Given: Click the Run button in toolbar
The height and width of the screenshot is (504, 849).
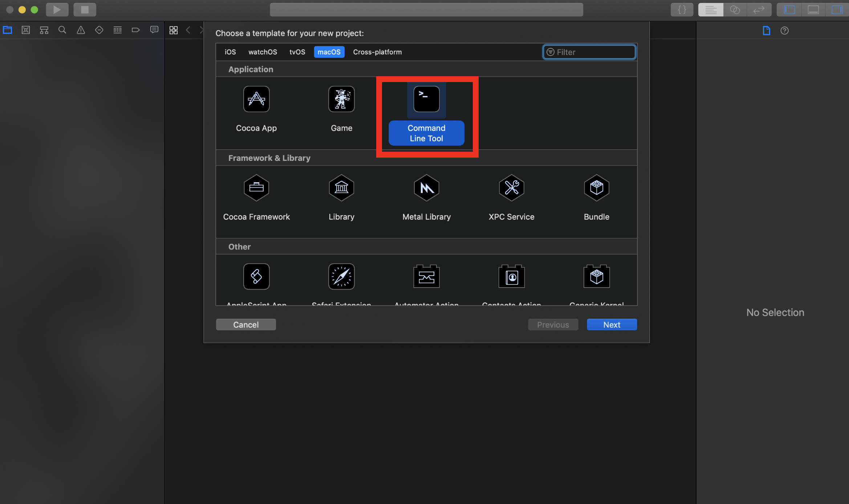Looking at the screenshot, I should 57,10.
